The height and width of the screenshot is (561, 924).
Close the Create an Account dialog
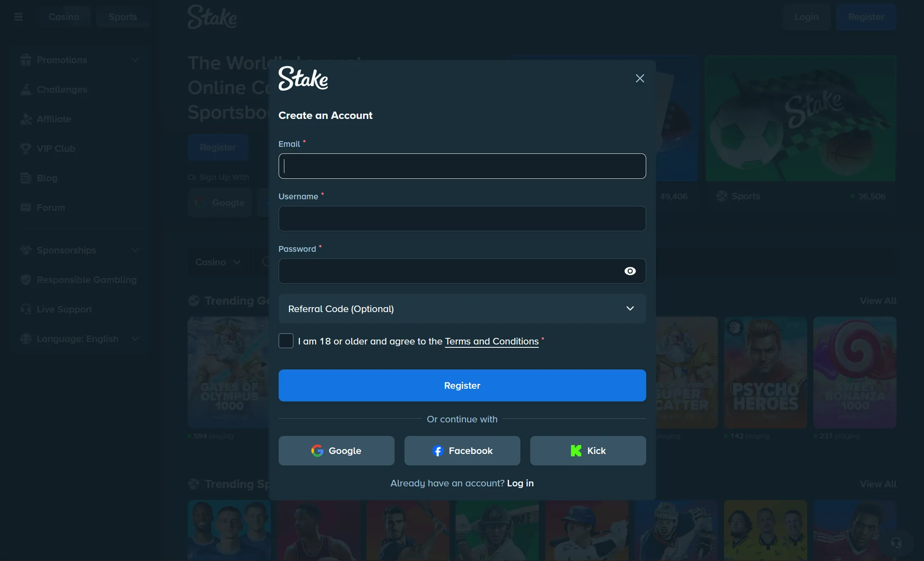click(640, 78)
